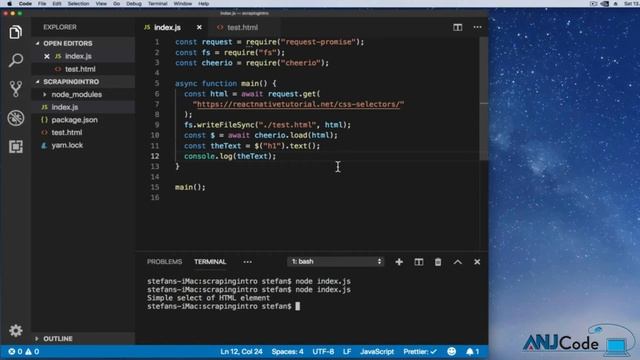Focus the terminal prompt line
Screen dimensions: 640x360
click(x=224, y=306)
